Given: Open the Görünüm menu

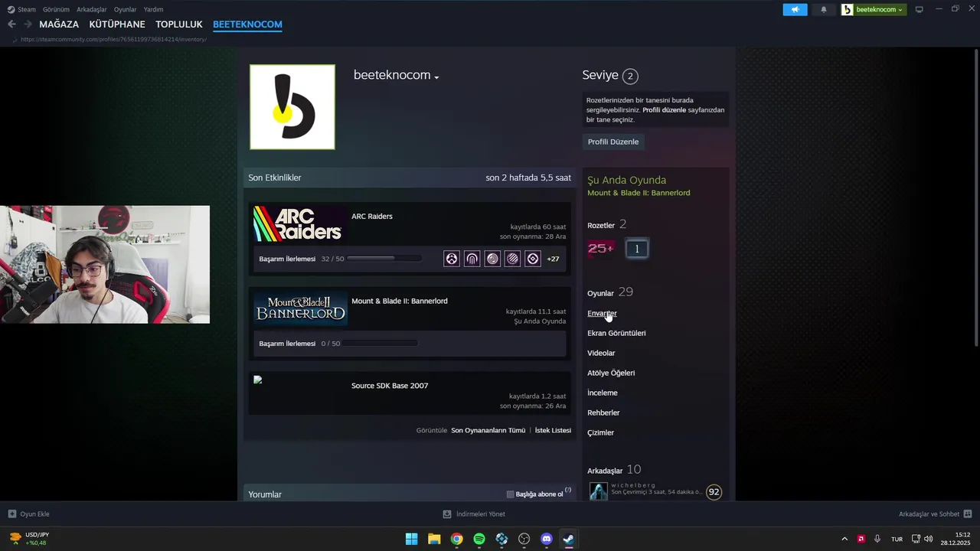Looking at the screenshot, I should 57,9.
